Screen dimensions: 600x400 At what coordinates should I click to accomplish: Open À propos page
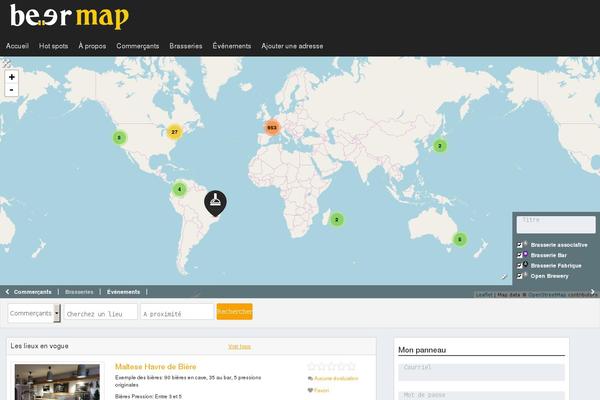(92, 46)
